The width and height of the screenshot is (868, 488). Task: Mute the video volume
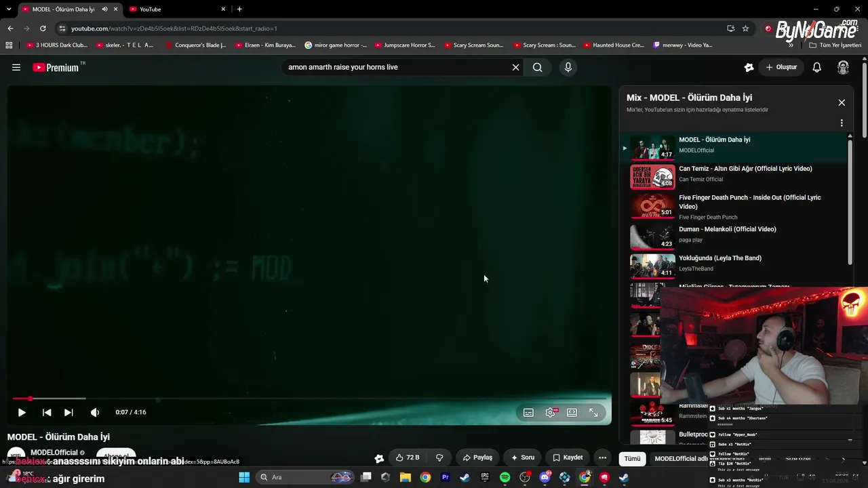point(95,412)
